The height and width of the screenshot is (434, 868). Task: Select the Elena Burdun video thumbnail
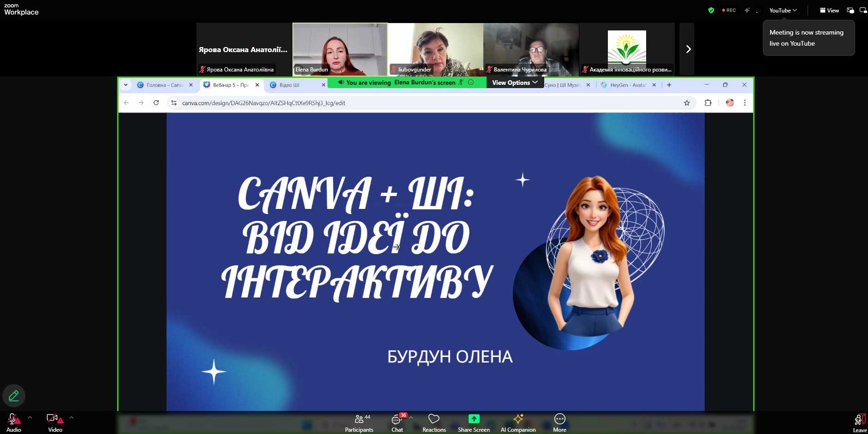(340, 49)
